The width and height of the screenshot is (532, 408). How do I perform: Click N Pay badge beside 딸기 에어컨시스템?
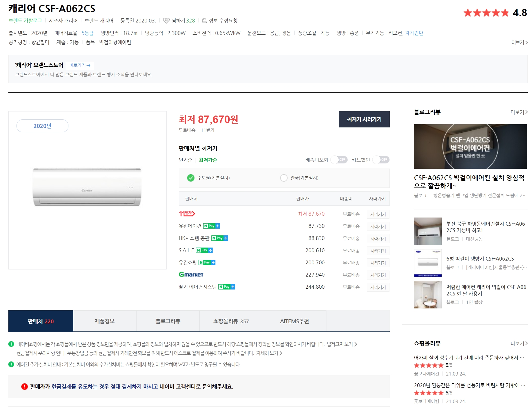[227, 287]
